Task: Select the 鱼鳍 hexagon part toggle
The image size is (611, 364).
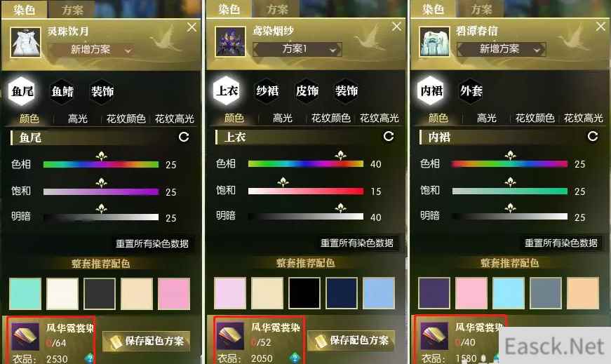Action: 62,92
